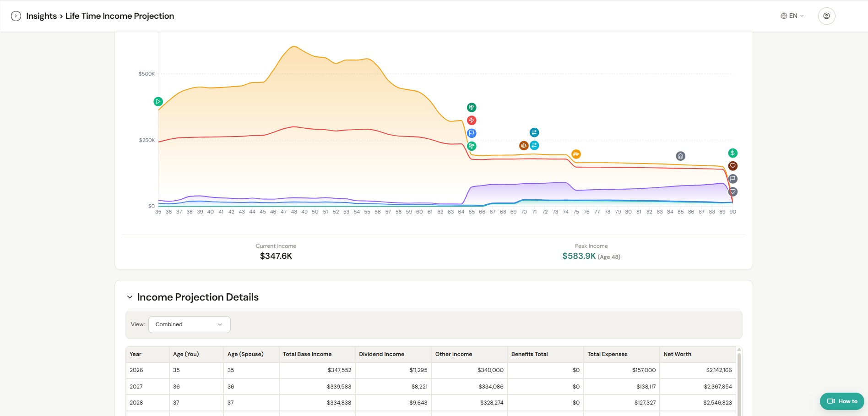This screenshot has width=868, height=416.
Task: Collapse the Income Projection Details section
Action: [x=130, y=297]
